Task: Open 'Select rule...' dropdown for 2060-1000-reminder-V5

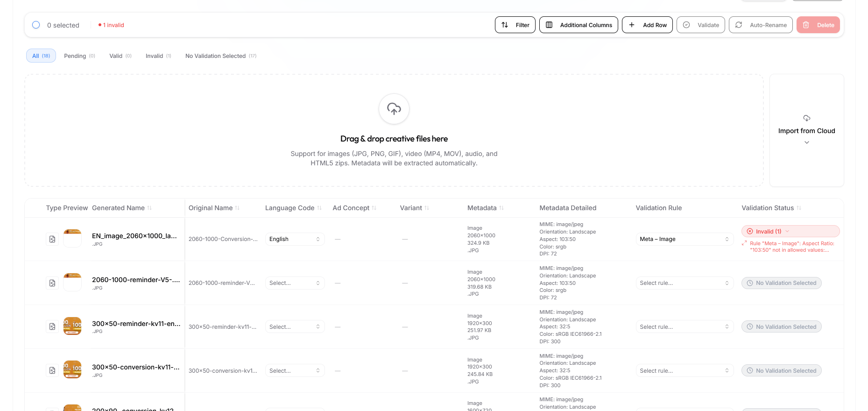Action: click(685, 283)
